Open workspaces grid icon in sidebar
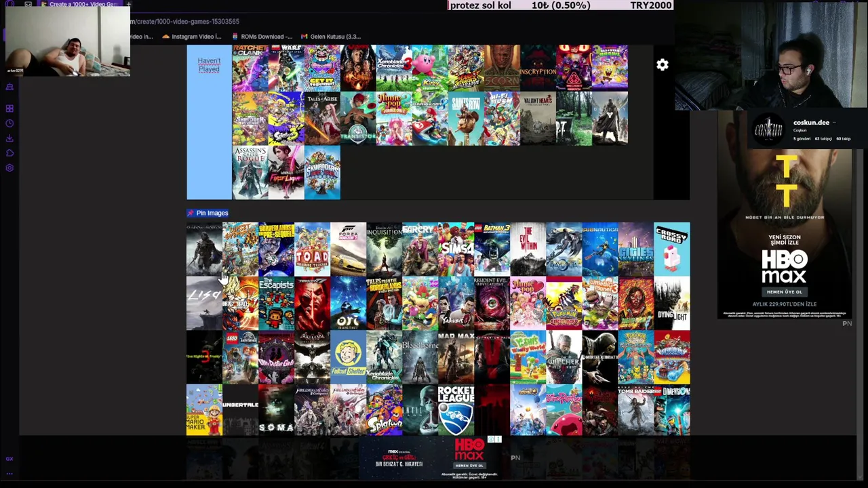This screenshot has height=488, width=868. [x=9, y=108]
